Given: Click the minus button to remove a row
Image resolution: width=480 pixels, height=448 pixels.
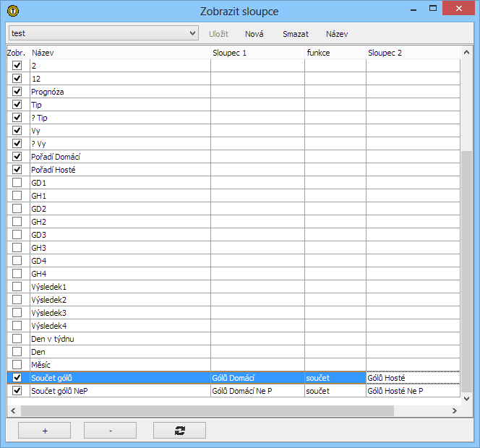Looking at the screenshot, I should [110, 431].
